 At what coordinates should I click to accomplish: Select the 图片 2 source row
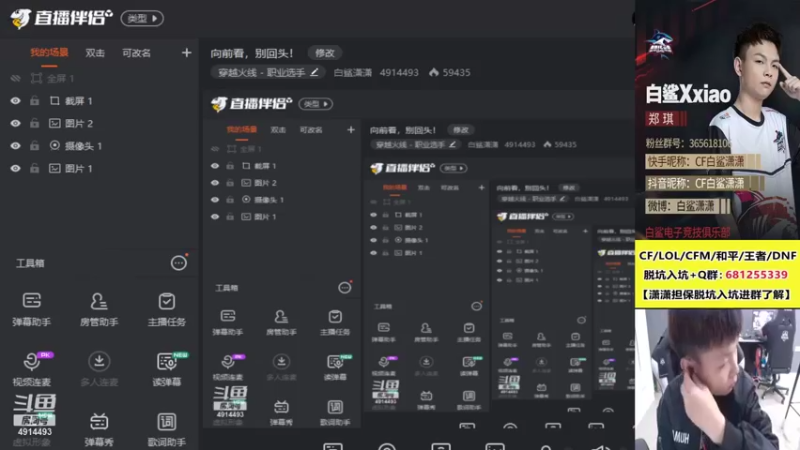99,123
